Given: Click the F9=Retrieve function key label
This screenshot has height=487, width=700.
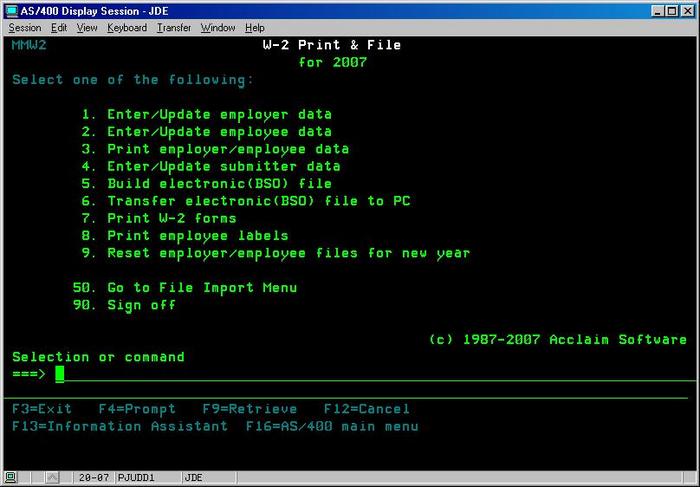Looking at the screenshot, I should point(248,409).
